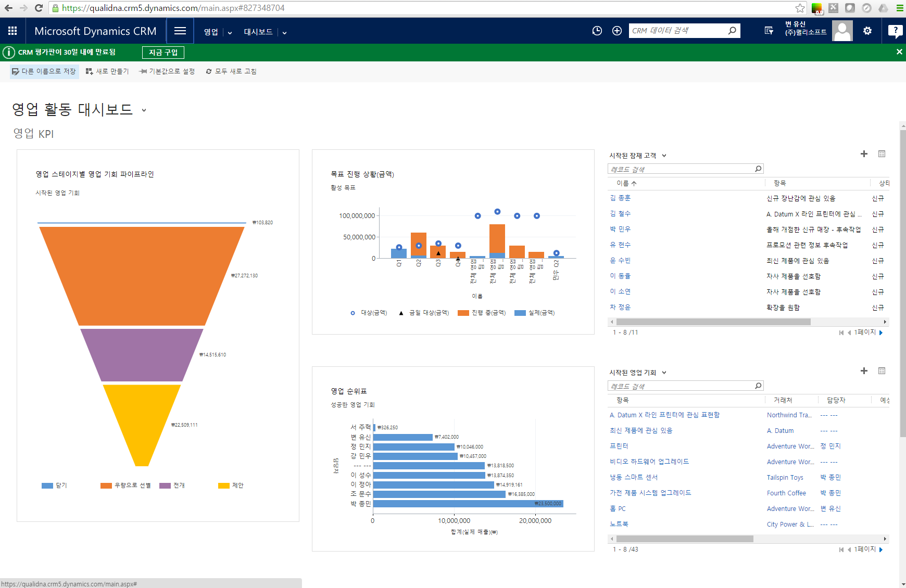Click 다른 이름으로 저장 command
This screenshot has width=906, height=588.
tap(44, 71)
